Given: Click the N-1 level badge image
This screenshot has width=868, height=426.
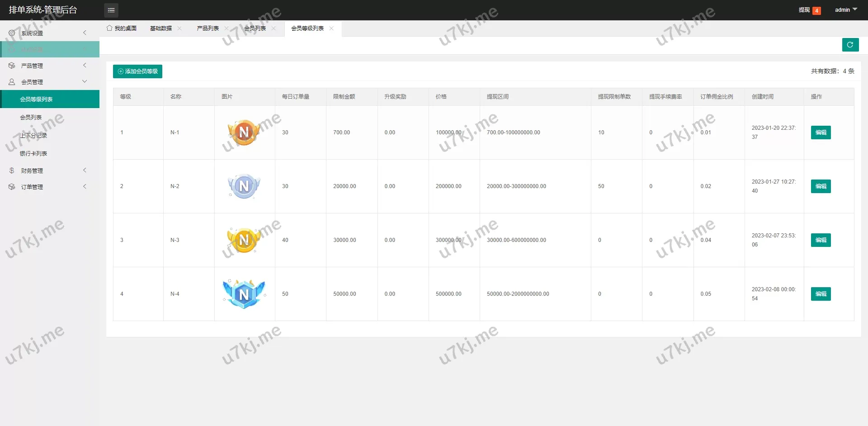Looking at the screenshot, I should pos(244,133).
